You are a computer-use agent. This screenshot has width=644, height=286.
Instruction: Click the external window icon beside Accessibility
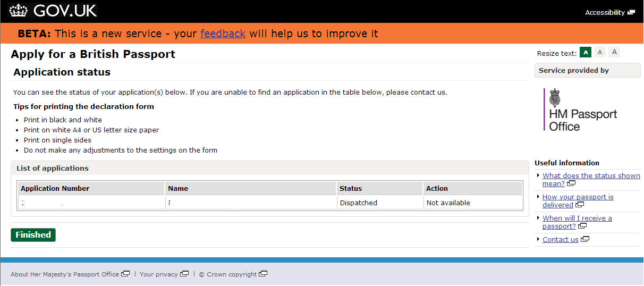pos(631,12)
